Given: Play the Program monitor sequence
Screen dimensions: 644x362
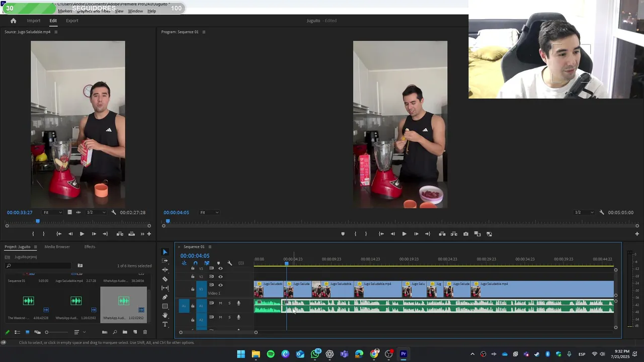Looking at the screenshot, I should click(404, 234).
